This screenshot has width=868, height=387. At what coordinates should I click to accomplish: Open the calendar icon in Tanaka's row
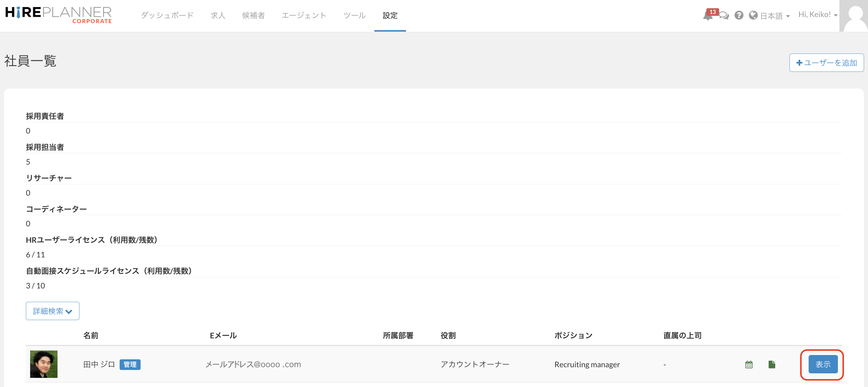(x=749, y=364)
